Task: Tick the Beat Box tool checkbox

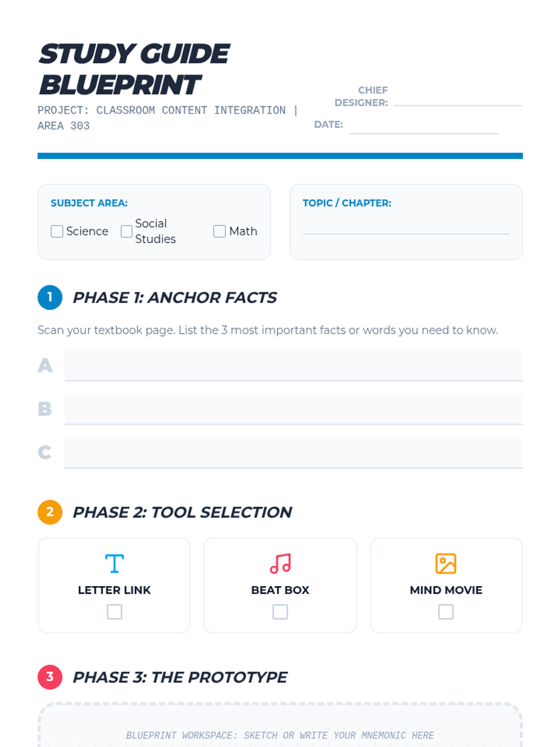Action: tap(280, 612)
